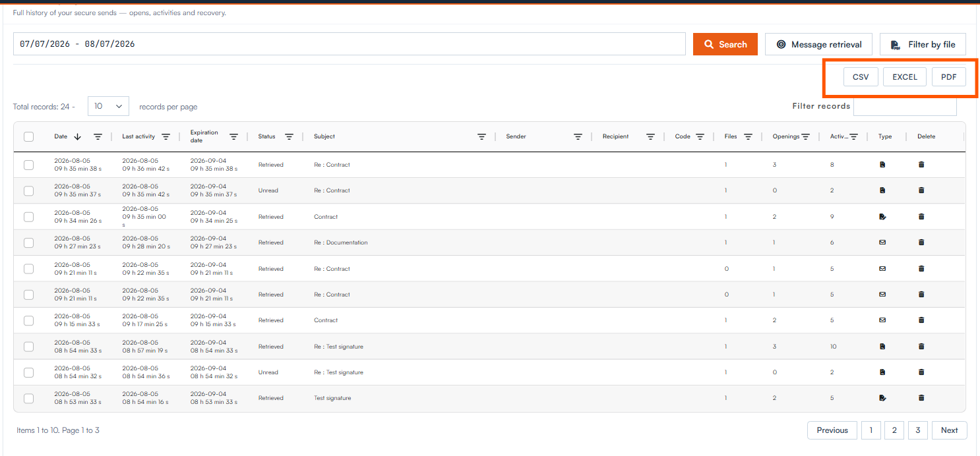Check the Contract row dated 09 h 15 min 33 s
980x456 pixels.
pyautogui.click(x=28, y=320)
